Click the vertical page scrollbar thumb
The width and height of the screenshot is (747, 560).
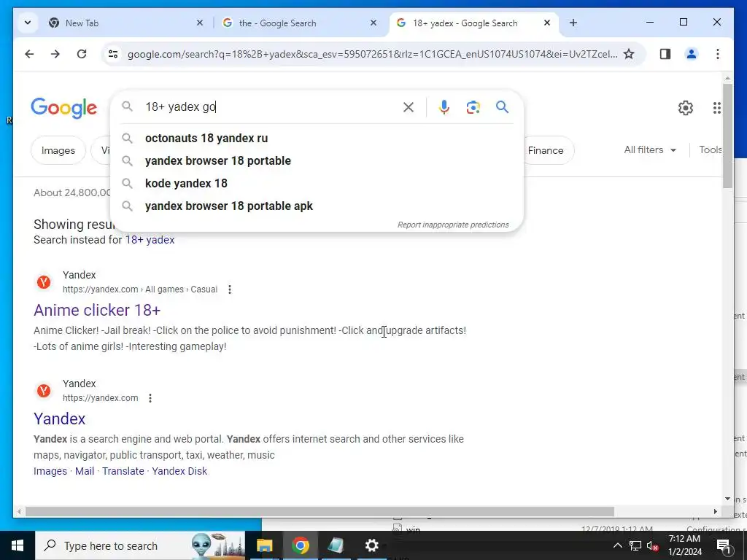[x=727, y=136]
